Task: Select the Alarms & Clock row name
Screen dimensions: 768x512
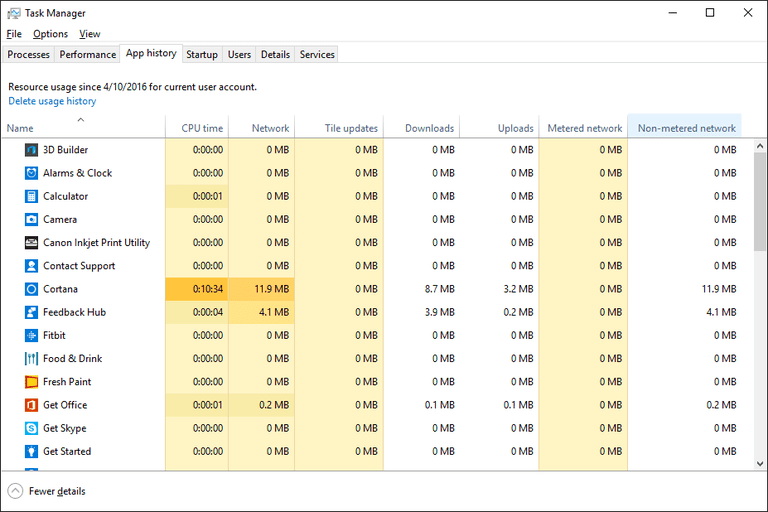Action: point(77,173)
